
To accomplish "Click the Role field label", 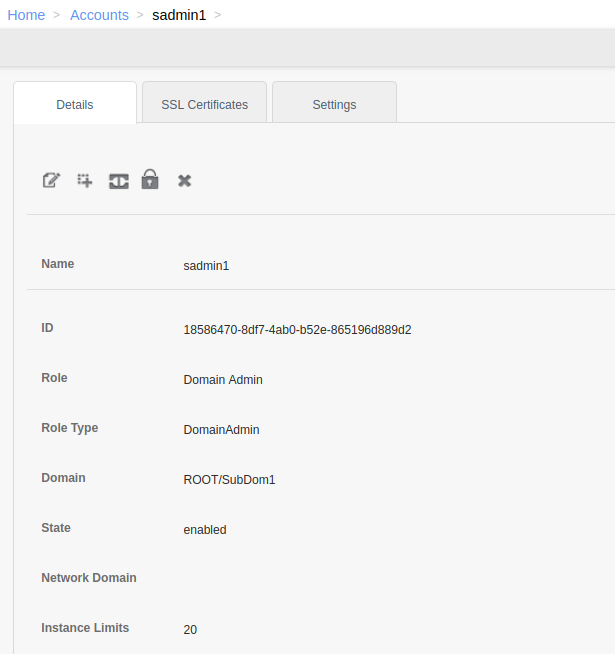I will pos(54,378).
